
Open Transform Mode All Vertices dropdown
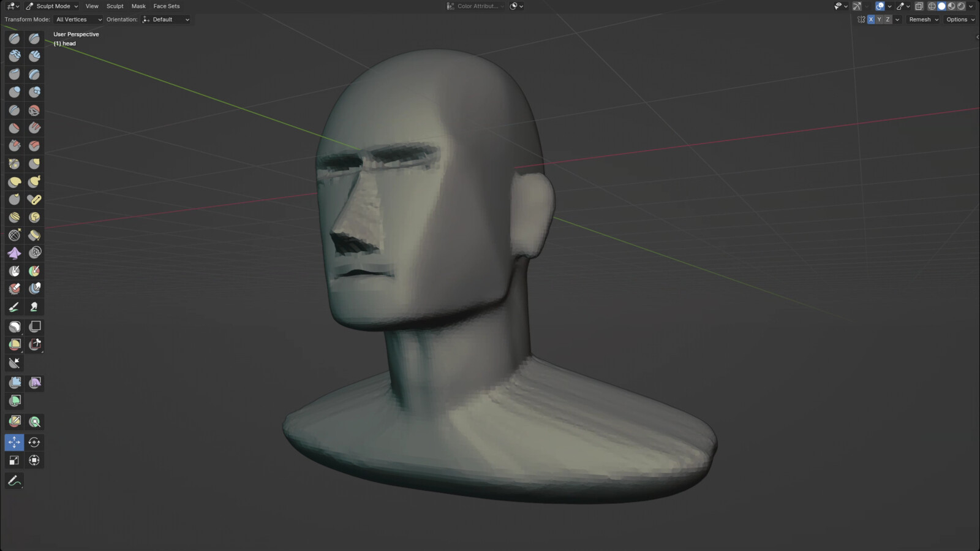coord(78,20)
